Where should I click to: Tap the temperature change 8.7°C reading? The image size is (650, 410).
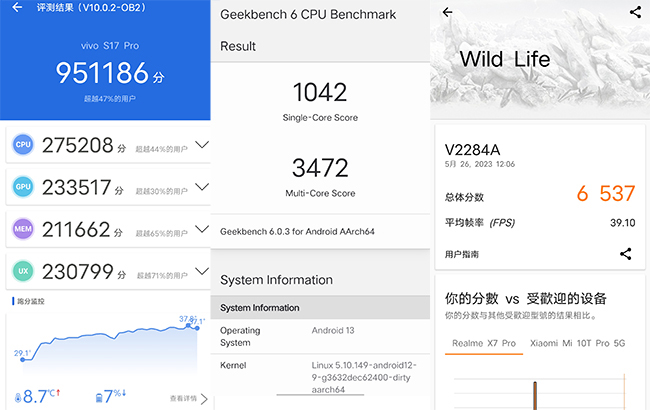[37, 396]
